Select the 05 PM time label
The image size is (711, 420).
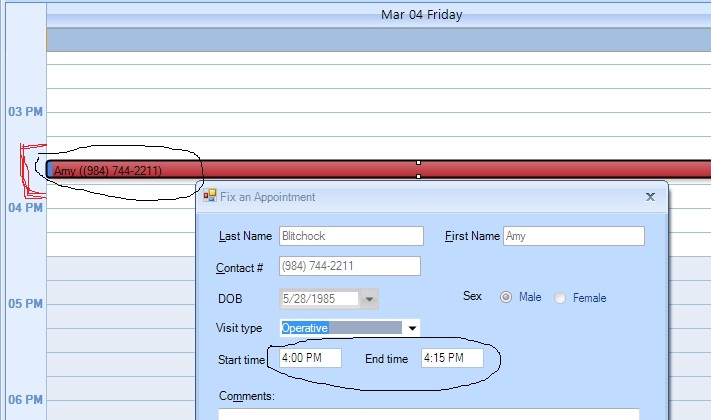point(25,303)
